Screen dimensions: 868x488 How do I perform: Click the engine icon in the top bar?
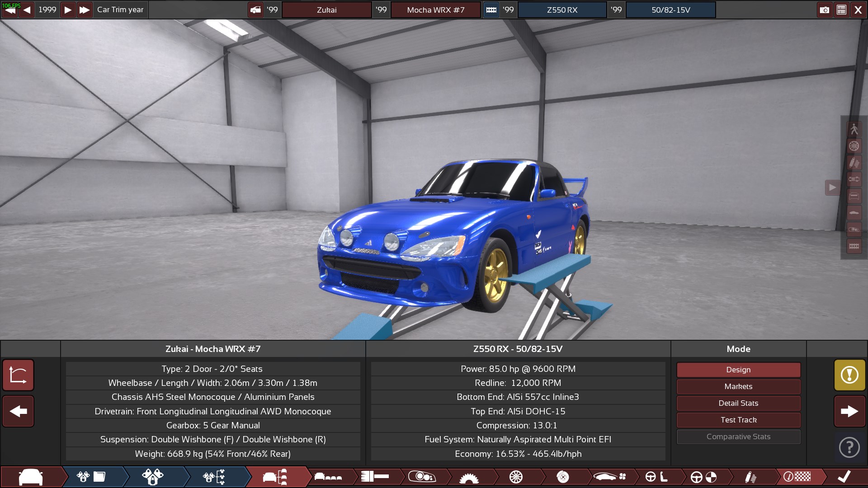pyautogui.click(x=491, y=9)
